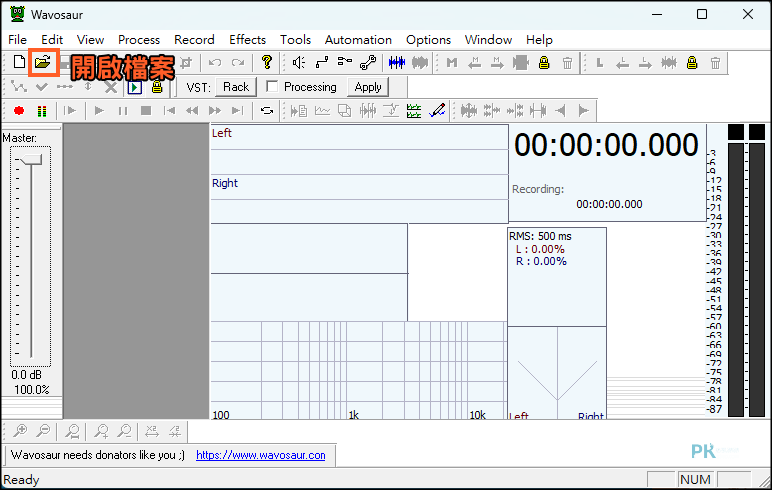
Task: Toggle the markers lock padlock
Action: tap(544, 63)
